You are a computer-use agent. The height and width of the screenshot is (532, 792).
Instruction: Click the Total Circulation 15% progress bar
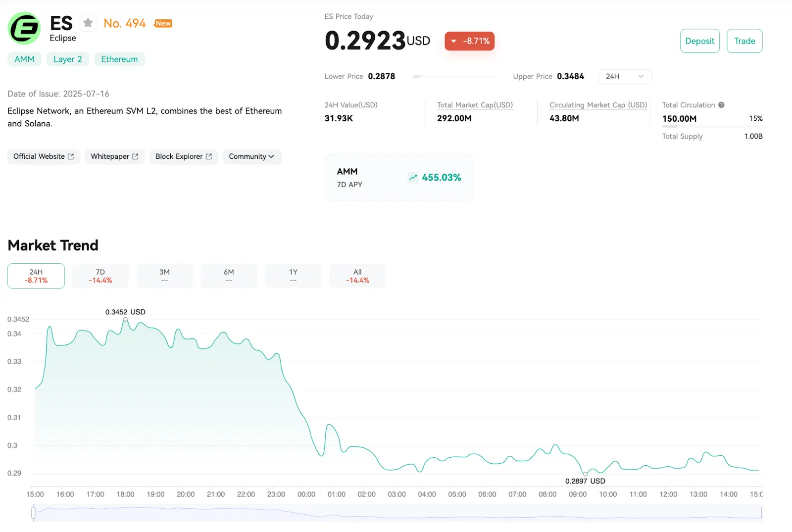712,127
